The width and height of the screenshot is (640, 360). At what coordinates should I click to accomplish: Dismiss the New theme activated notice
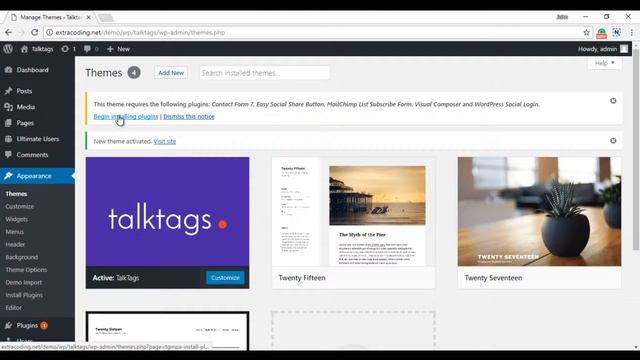613,140
